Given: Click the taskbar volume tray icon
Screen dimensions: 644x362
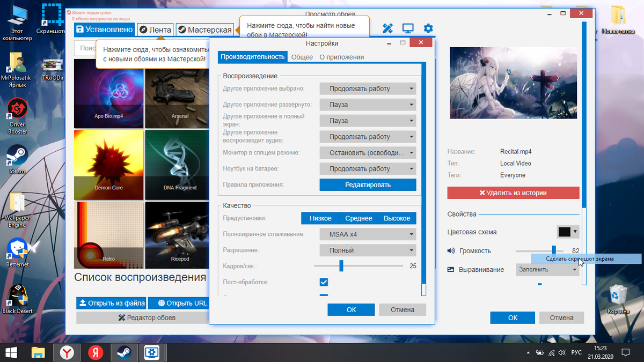Looking at the screenshot, I should coord(561,352).
